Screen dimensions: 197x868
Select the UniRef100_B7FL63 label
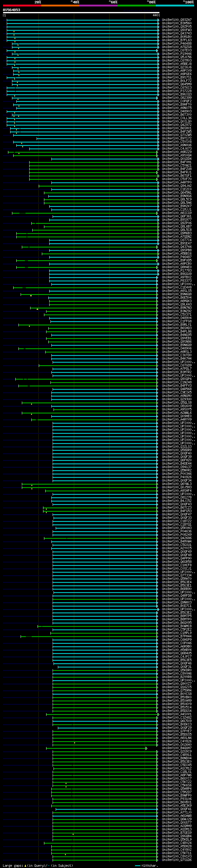pyautogui.click(x=177, y=40)
